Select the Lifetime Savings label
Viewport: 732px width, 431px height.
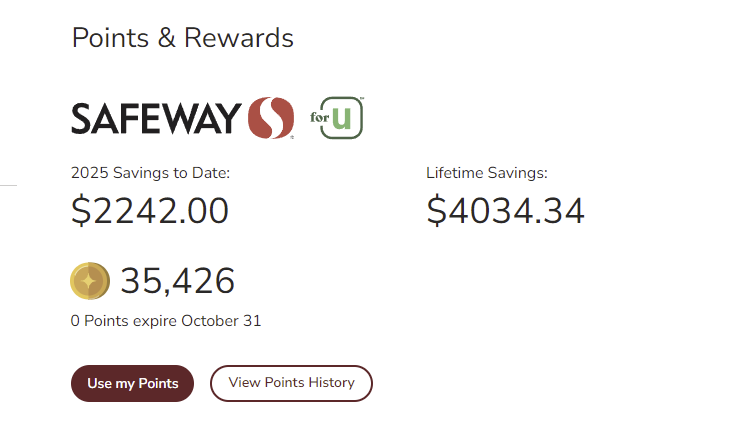click(486, 173)
